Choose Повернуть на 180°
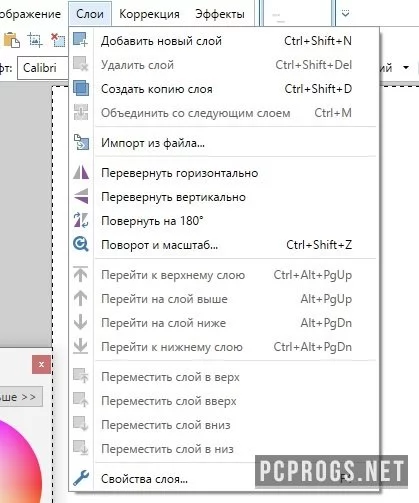 [x=224, y=221]
